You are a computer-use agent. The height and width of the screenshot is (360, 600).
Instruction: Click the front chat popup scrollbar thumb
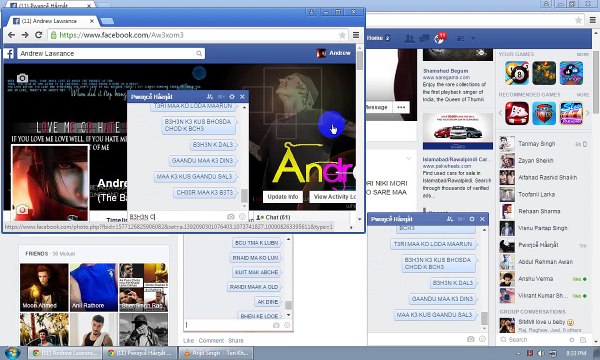(244, 195)
